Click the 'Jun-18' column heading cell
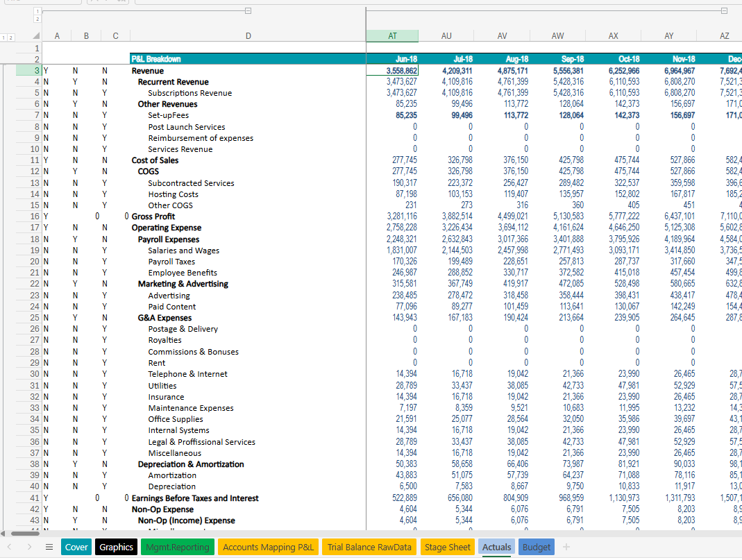This screenshot has height=560, width=742. click(392, 59)
